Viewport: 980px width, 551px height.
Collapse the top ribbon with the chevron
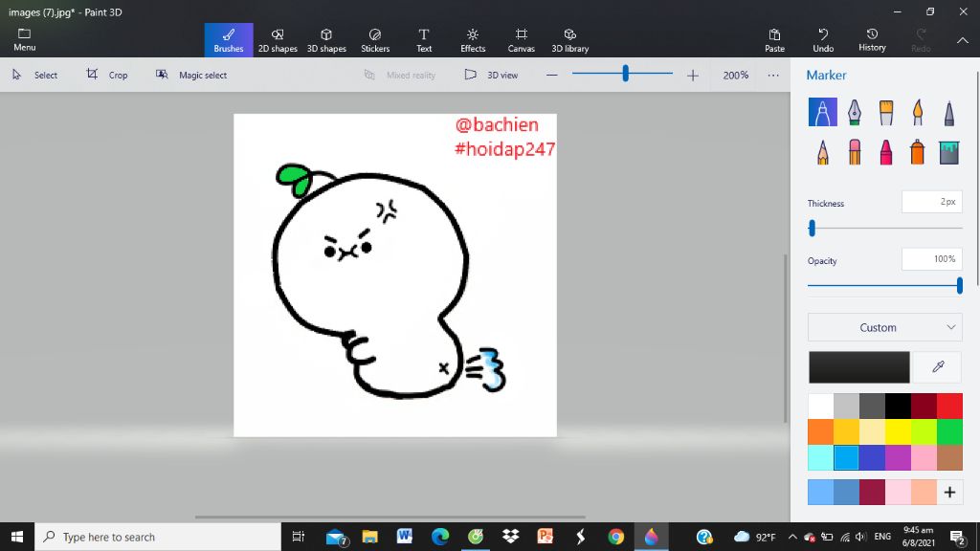(x=962, y=42)
